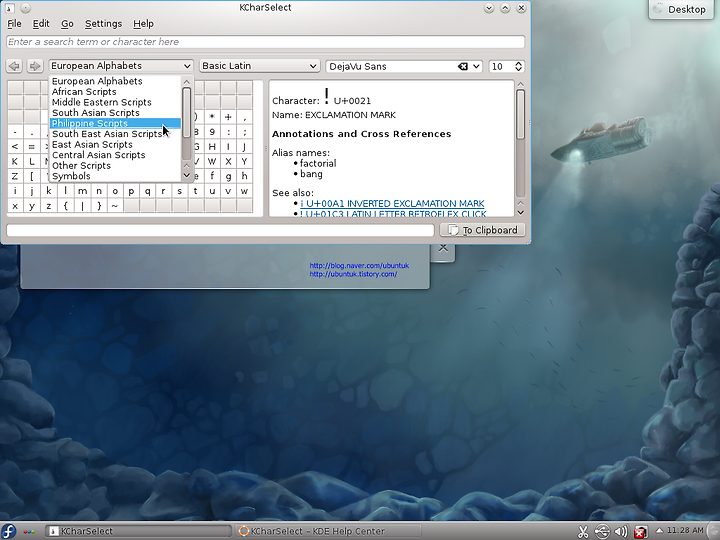Choose Middle Eastern Scripts
Image resolution: width=720 pixels, height=540 pixels.
(115, 102)
